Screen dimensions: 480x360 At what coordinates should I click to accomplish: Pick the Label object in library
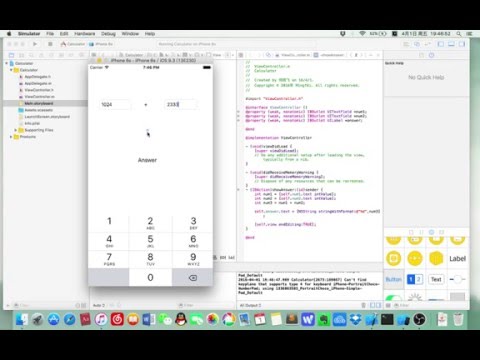pos(457,259)
